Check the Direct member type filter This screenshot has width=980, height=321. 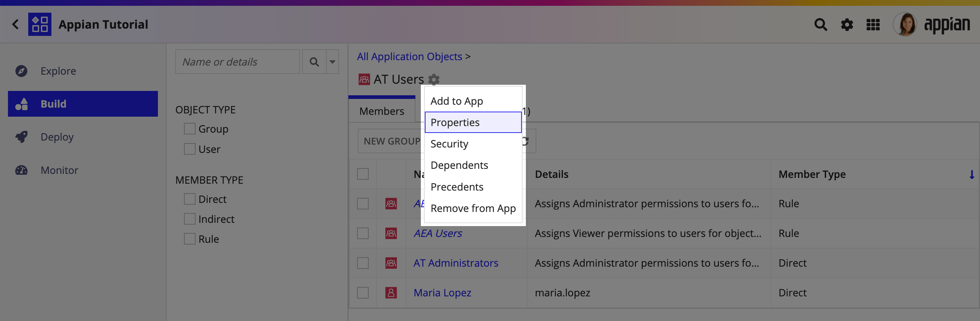click(x=189, y=199)
